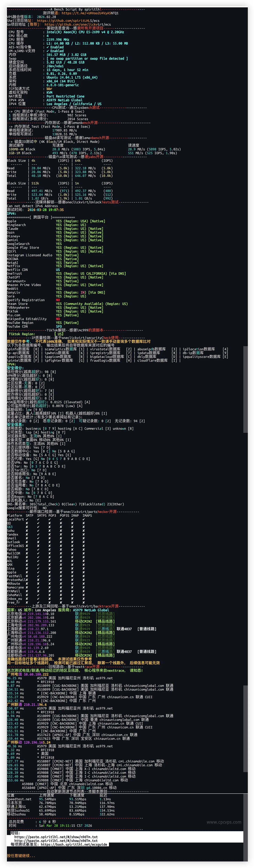Viewport: 254px width, 868px height.
Task: Click the traceroute header 广州电信 58.60.188.222
Action: [x=28, y=674]
